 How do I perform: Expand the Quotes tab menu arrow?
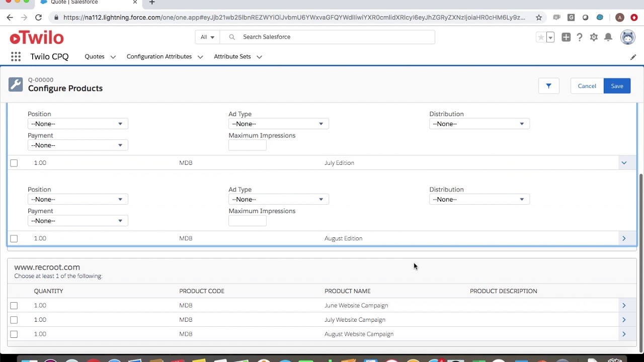click(113, 57)
